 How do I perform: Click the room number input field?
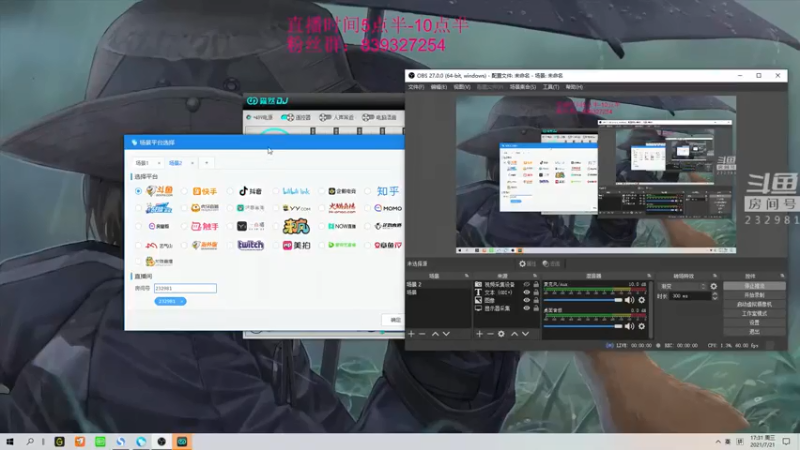click(185, 288)
